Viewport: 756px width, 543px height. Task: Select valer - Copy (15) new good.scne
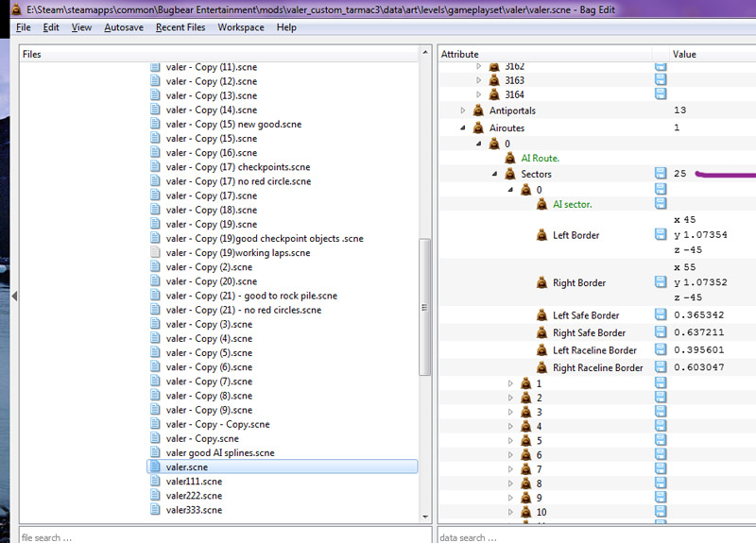[233, 125]
